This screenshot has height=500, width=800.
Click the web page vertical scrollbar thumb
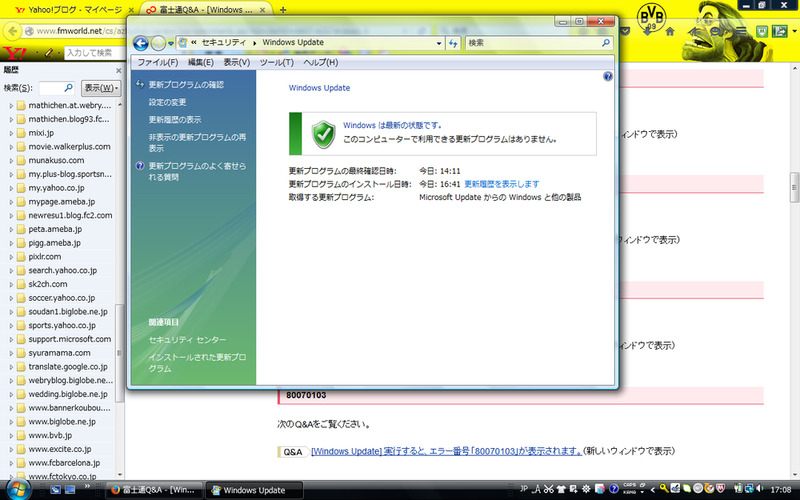pyautogui.click(x=794, y=188)
